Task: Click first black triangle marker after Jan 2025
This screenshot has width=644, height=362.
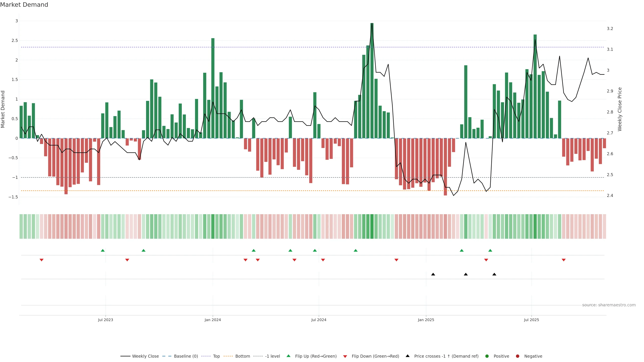Action: 433,274
